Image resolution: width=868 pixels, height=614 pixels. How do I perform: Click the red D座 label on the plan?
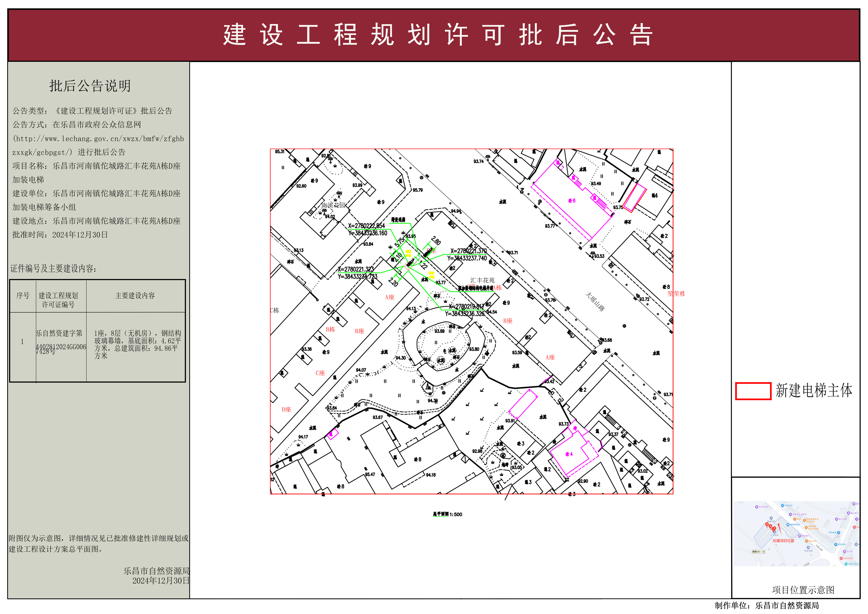pyautogui.click(x=286, y=409)
